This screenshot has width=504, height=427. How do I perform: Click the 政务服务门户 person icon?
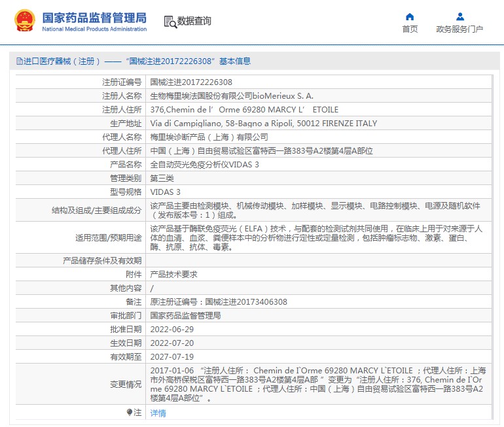(459, 17)
